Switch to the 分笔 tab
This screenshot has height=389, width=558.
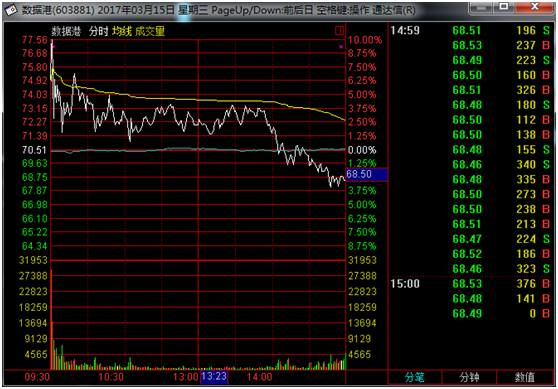(x=415, y=377)
